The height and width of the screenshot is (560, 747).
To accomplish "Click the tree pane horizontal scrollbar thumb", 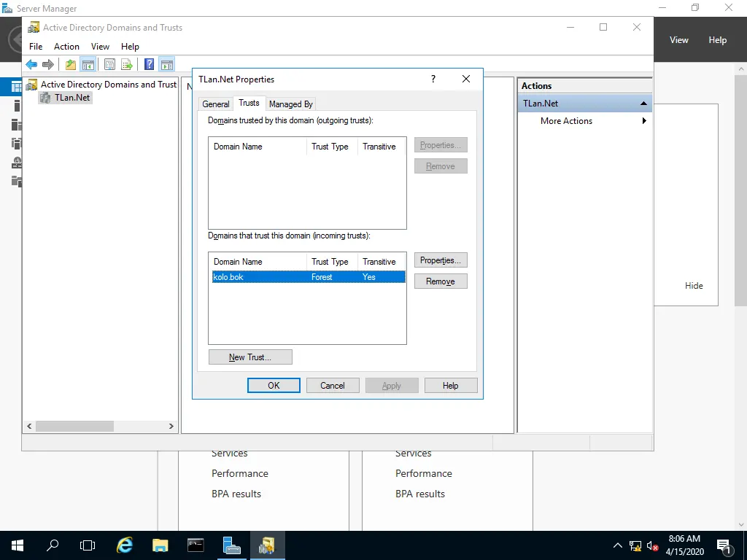I will (x=75, y=426).
